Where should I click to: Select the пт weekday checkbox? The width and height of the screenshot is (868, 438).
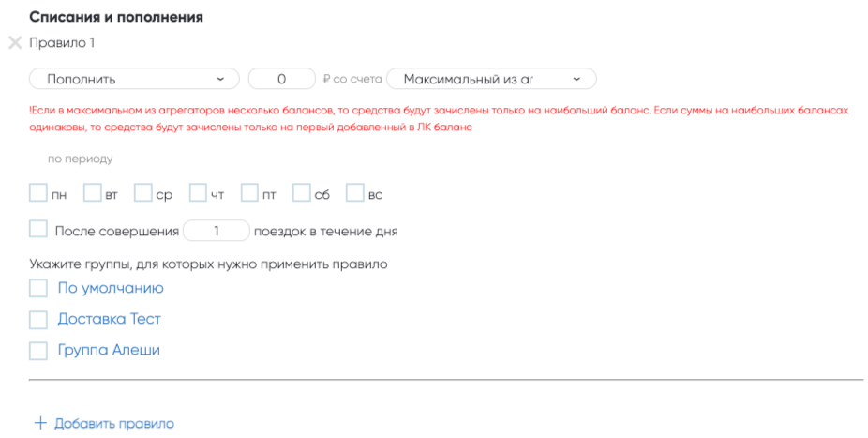click(249, 193)
